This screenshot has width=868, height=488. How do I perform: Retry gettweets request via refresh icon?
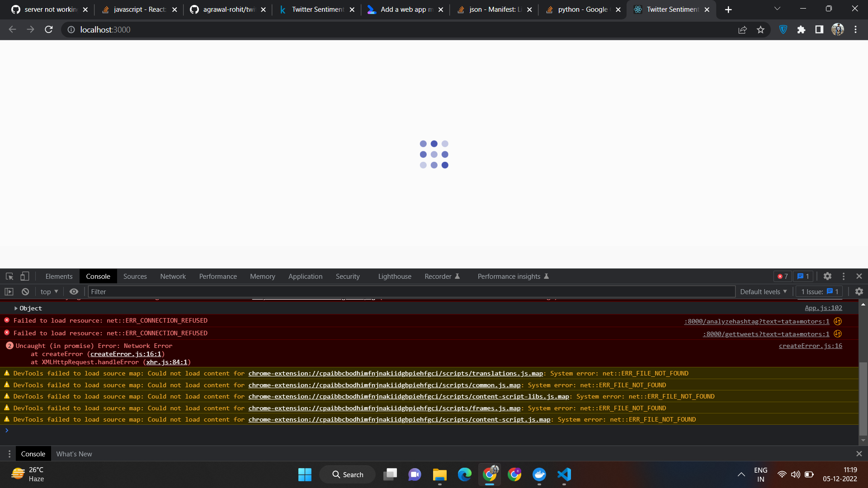point(837,334)
